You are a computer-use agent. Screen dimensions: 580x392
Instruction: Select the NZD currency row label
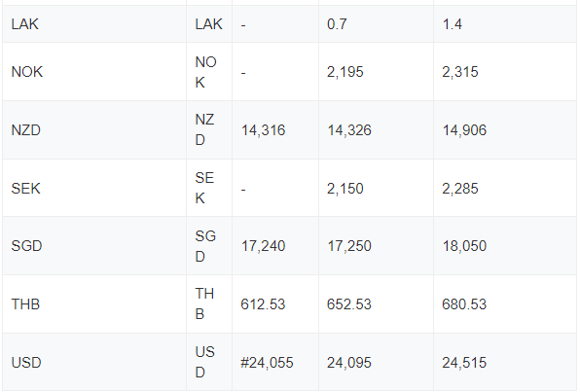point(26,130)
